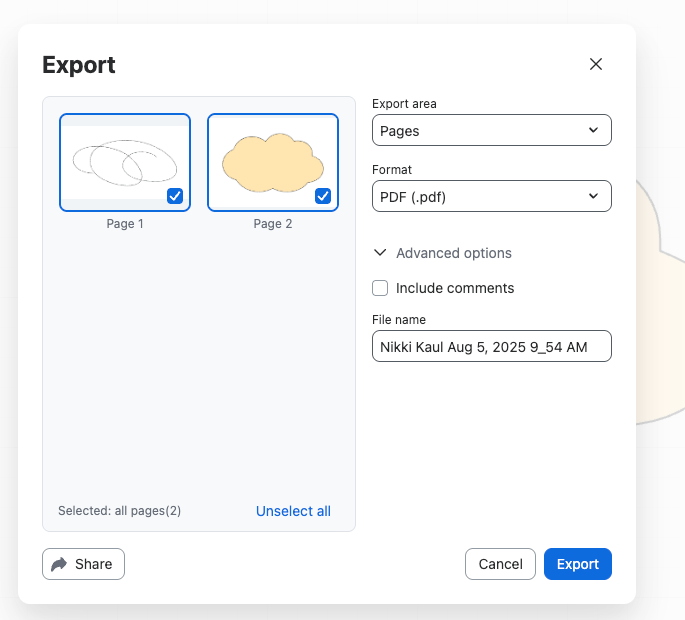Click the chevron beside Advanced options

(380, 253)
